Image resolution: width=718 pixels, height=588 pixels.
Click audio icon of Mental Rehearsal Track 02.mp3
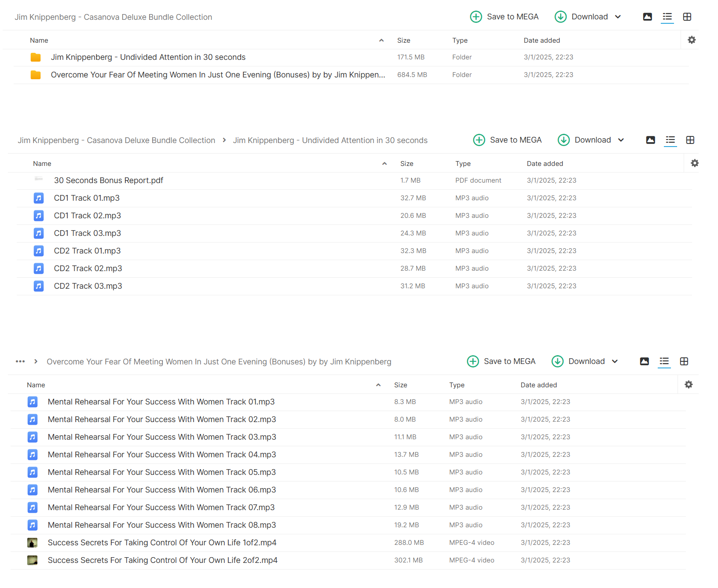click(33, 419)
